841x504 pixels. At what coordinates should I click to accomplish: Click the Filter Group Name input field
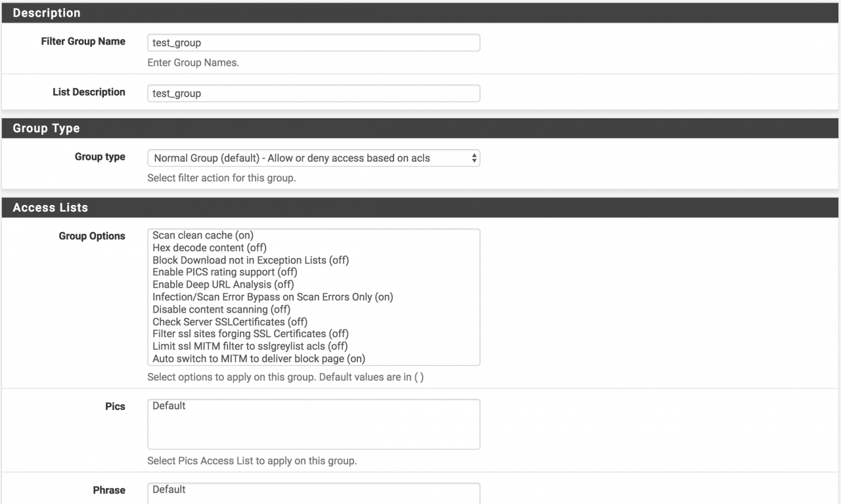313,43
